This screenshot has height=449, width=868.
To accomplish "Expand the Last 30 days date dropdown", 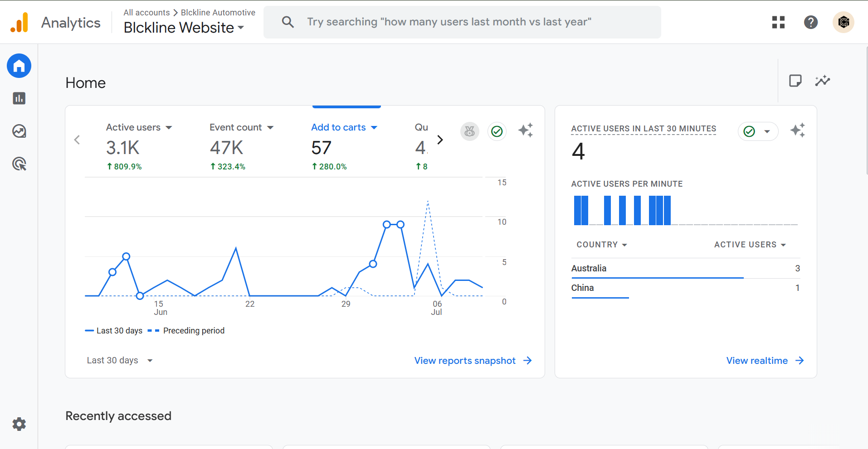I will coord(120,361).
